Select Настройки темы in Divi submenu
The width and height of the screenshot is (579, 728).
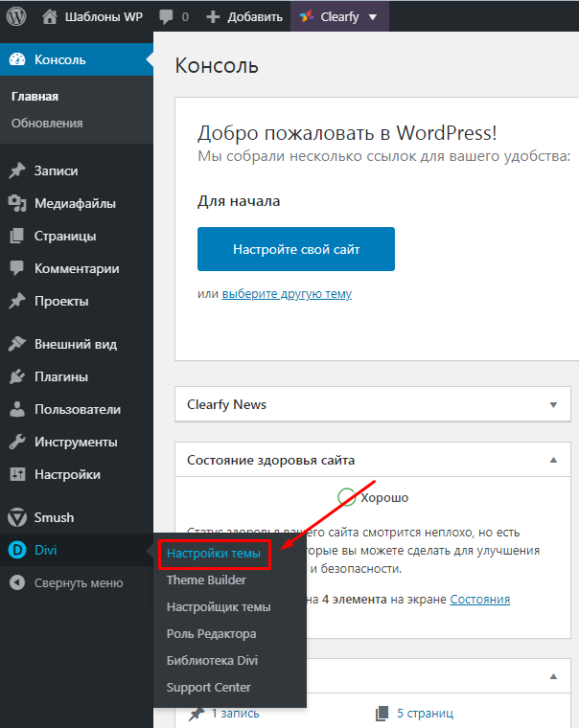214,554
